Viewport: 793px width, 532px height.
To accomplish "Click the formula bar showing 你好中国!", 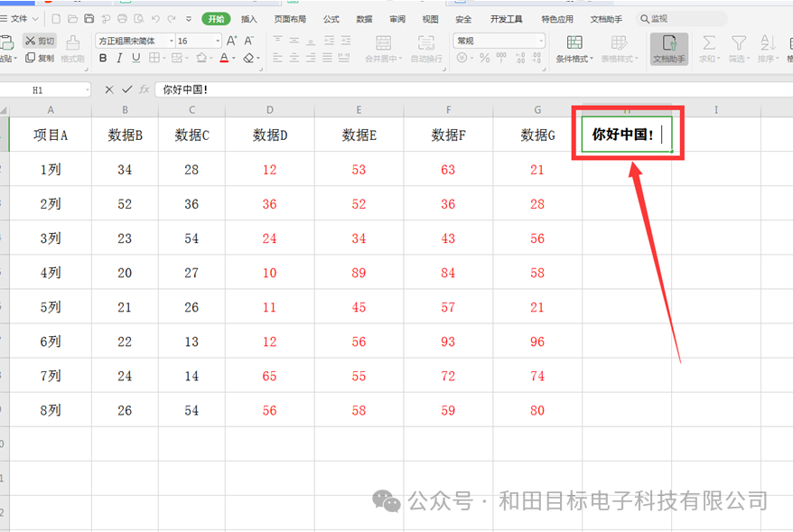I will pos(473,89).
